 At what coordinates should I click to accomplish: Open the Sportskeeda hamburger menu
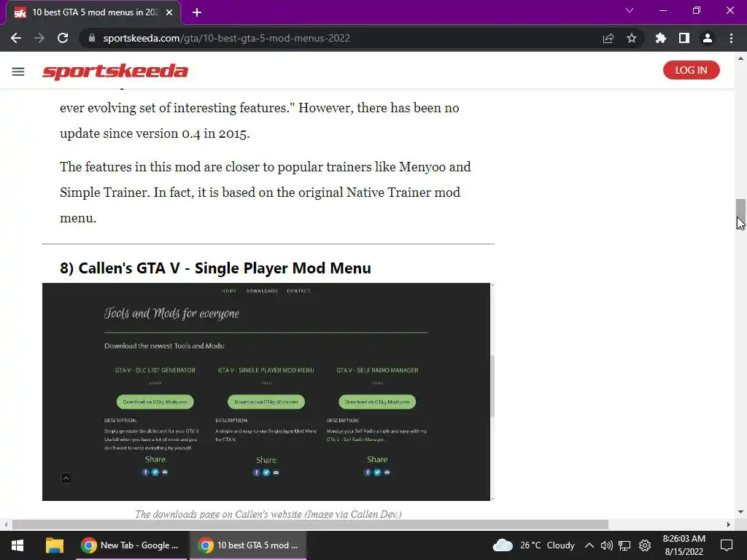click(x=18, y=71)
